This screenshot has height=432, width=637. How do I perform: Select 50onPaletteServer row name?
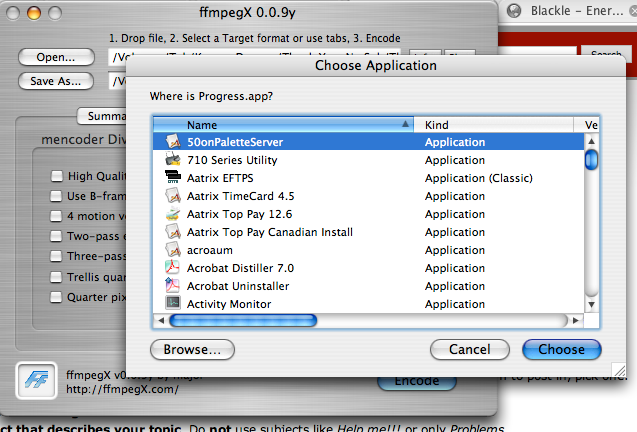tap(235, 142)
